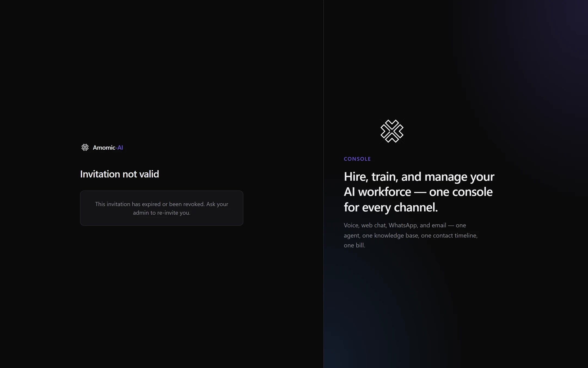Screen dimensions: 588x368
Task: Click the vertical divider between the two panels
Action: point(323,184)
